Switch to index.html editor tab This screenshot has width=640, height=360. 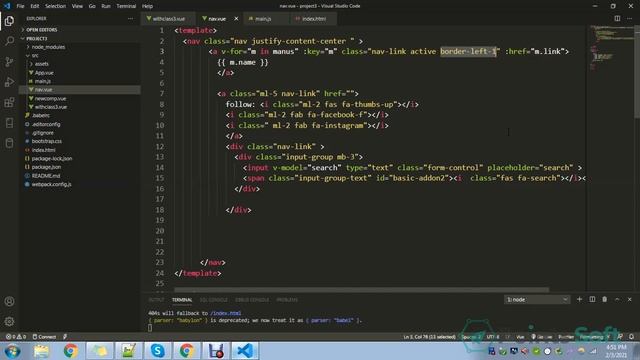click(x=313, y=19)
